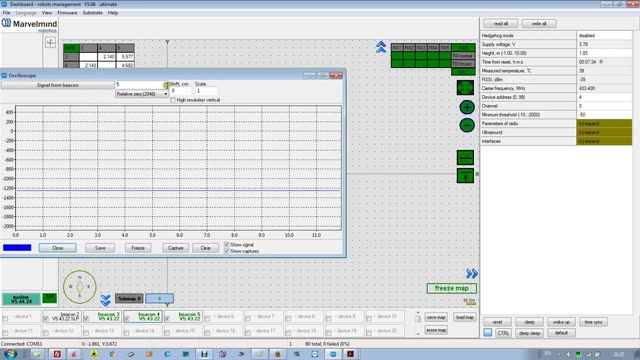
Task: Open the beacon number 5 combo box
Action: coord(142,84)
